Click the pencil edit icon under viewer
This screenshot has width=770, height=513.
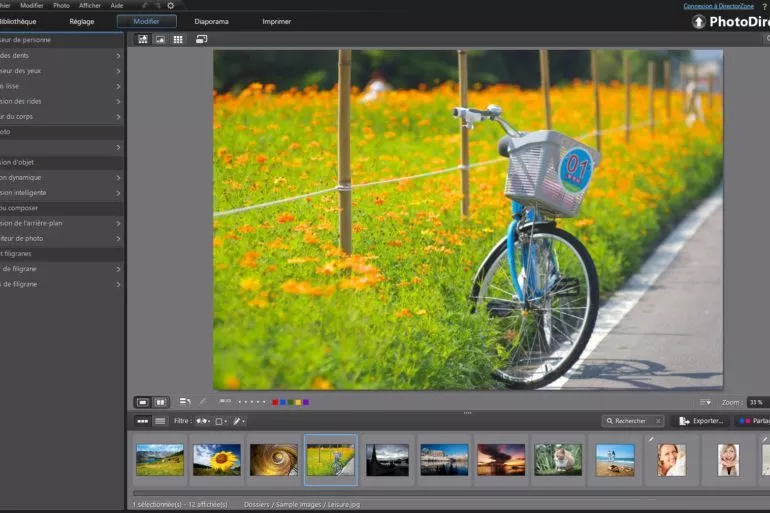(202, 402)
